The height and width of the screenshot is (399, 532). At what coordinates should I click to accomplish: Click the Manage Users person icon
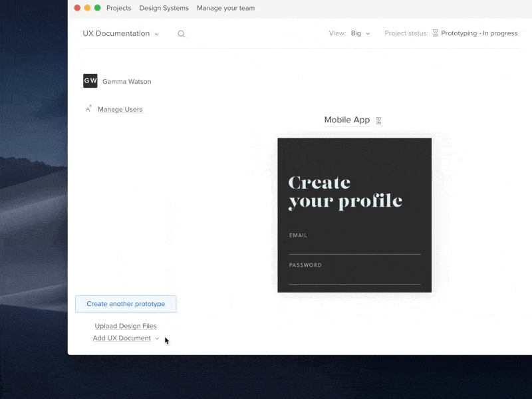tap(88, 109)
